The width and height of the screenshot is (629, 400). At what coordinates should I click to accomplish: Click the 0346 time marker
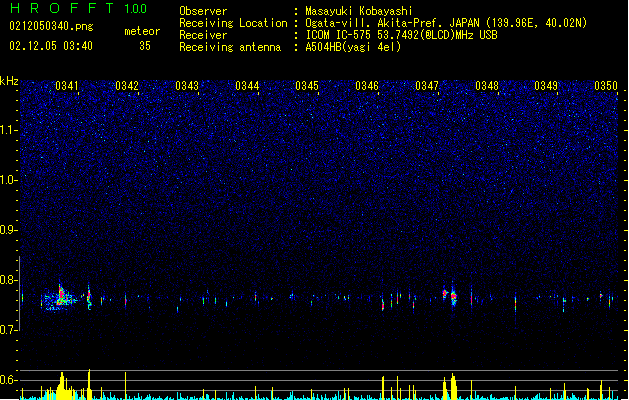coord(367,86)
